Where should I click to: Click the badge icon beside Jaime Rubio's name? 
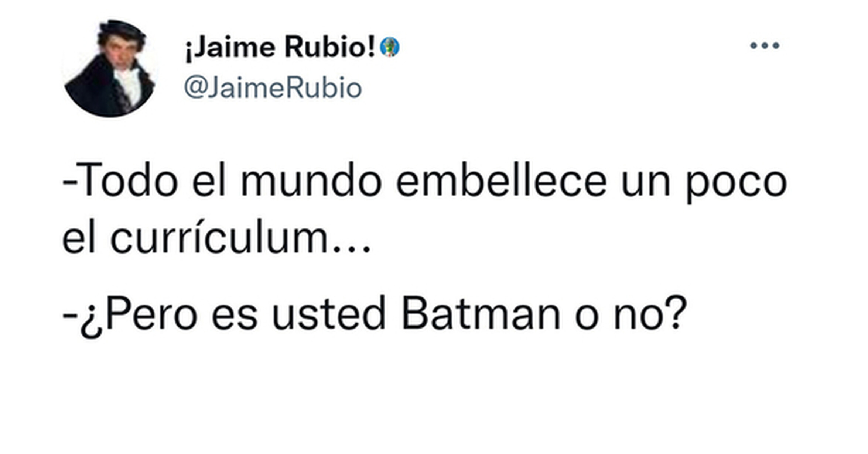390,47
